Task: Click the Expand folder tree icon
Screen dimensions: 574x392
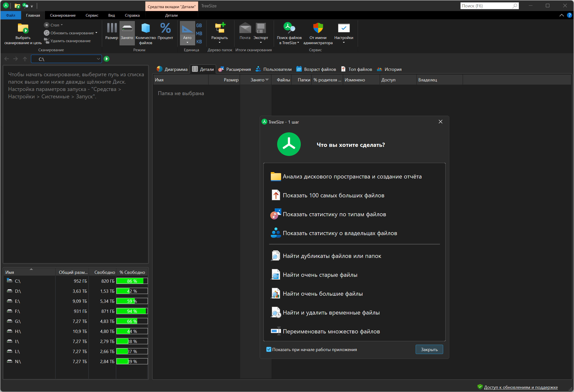Action: click(x=219, y=28)
